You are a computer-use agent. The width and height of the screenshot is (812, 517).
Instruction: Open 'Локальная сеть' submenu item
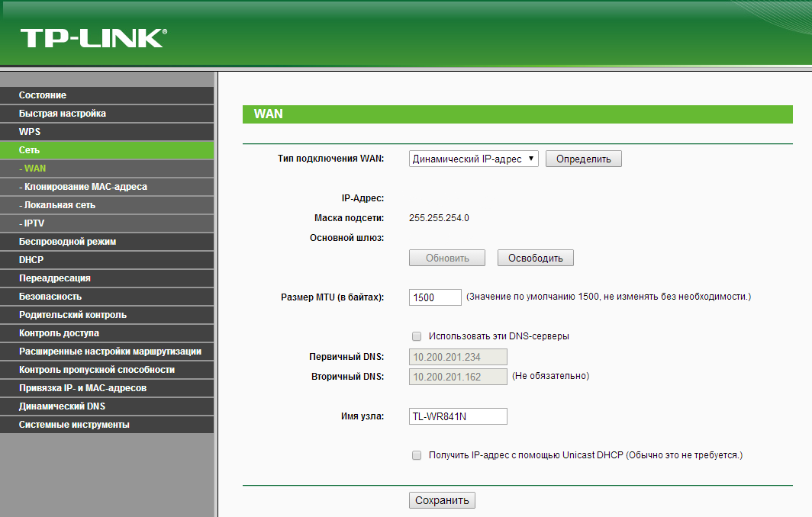point(60,205)
